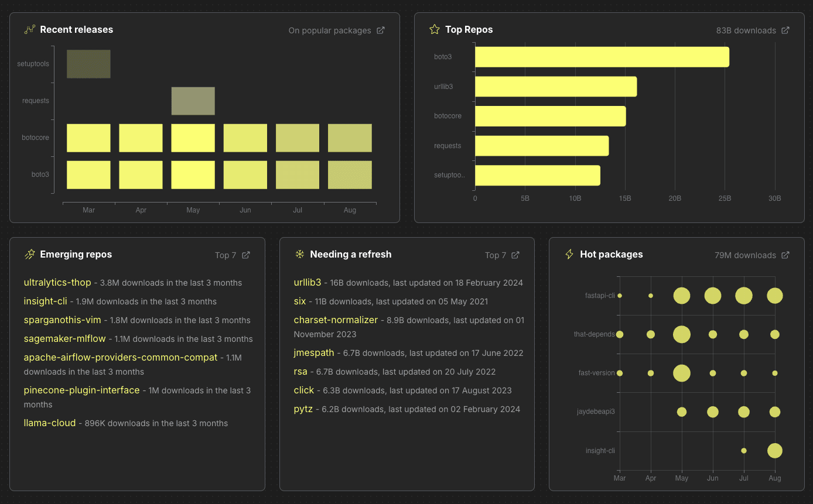
Task: Open the insight-cli link in Emerging repos
Action: [46, 301]
